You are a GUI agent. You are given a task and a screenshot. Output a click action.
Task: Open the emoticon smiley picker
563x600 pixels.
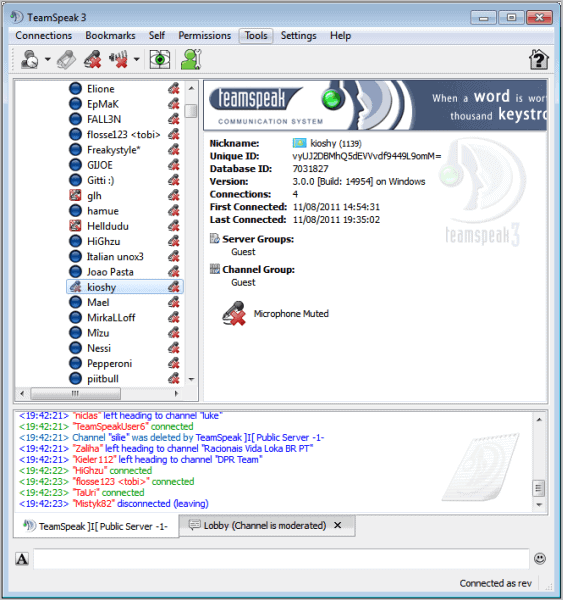pos(540,559)
